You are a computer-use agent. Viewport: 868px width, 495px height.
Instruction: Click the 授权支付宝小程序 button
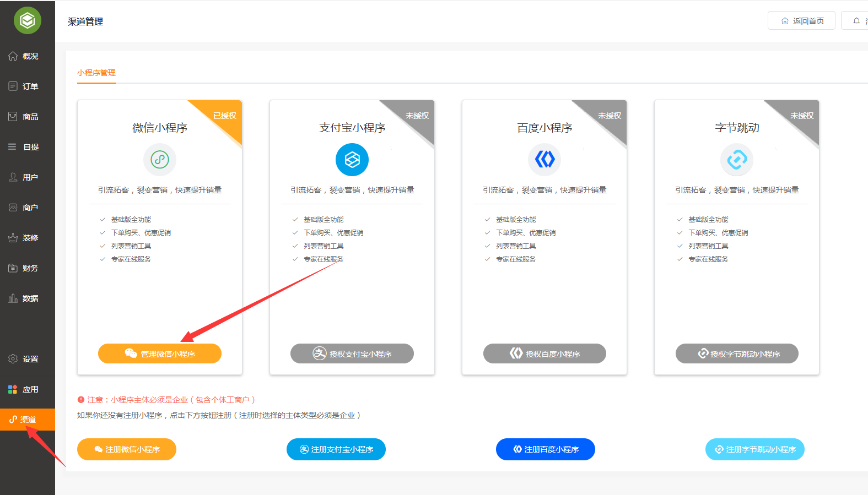(352, 353)
